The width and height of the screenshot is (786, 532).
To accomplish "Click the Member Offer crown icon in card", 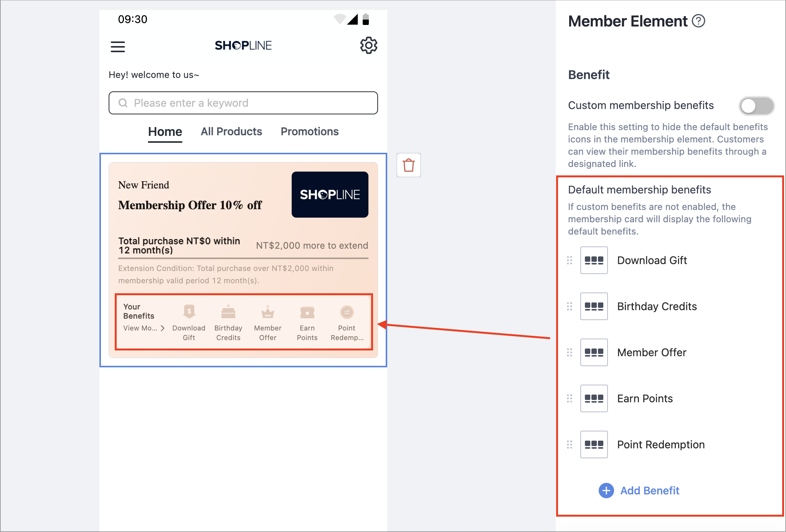I will 268,312.
